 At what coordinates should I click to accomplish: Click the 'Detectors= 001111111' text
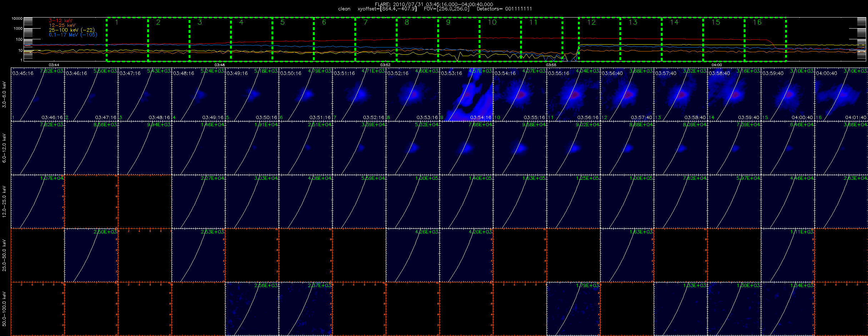coord(504,9)
